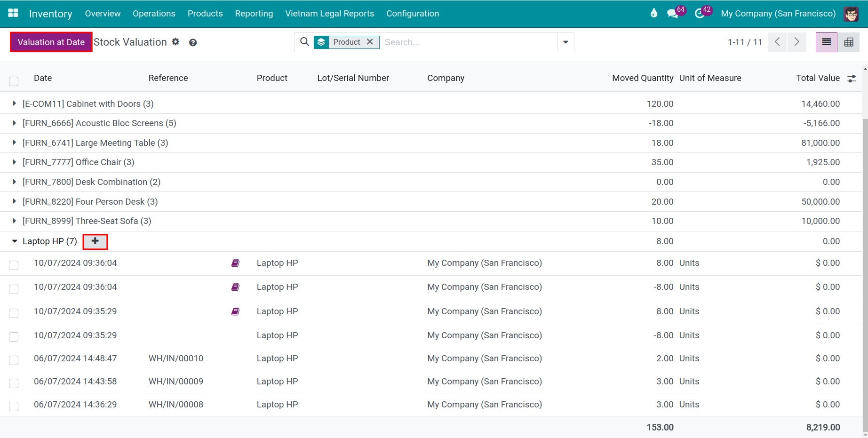Check the 10/07/2024 09:35:29 row with 8.00 Units

[14, 313]
